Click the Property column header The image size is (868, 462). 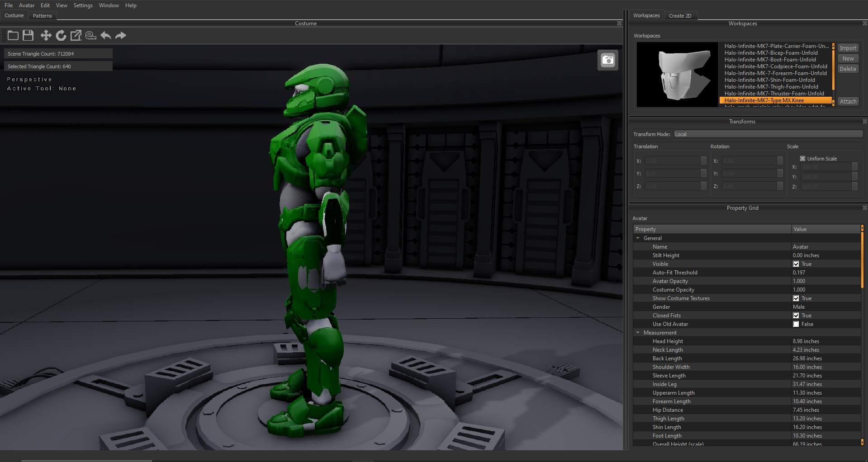coord(712,229)
